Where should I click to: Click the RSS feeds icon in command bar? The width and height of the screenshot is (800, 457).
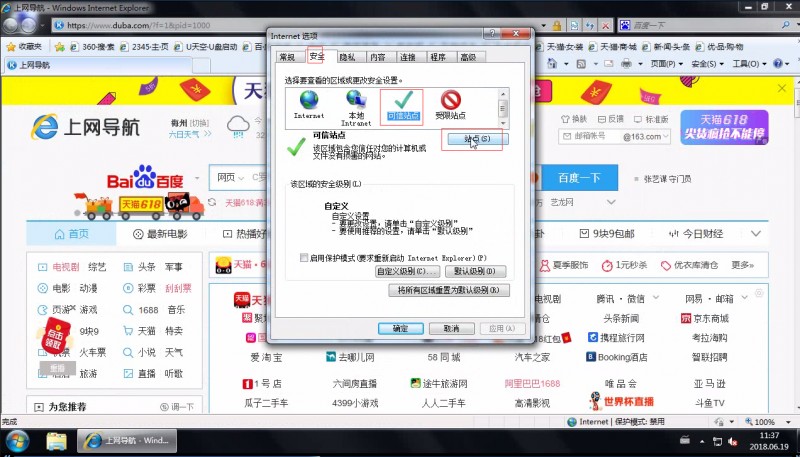click(x=581, y=64)
